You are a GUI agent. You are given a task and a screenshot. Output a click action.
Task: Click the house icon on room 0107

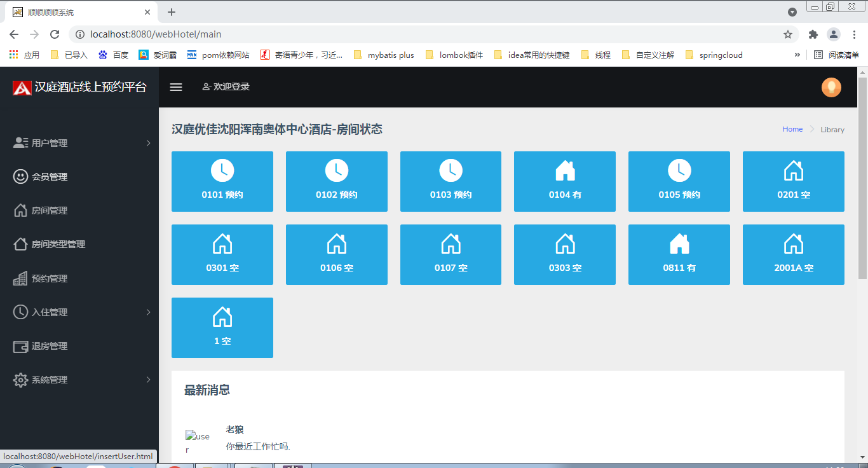[x=451, y=244]
